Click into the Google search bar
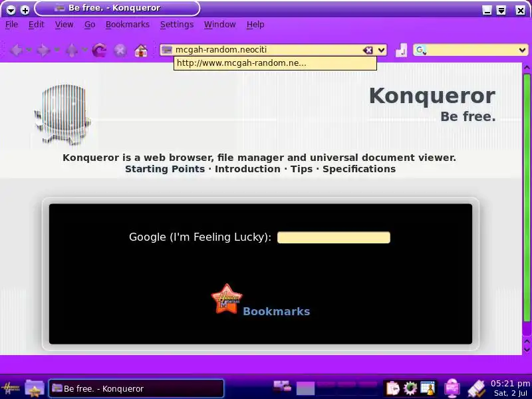This screenshot has width=532, height=399. click(x=471, y=51)
